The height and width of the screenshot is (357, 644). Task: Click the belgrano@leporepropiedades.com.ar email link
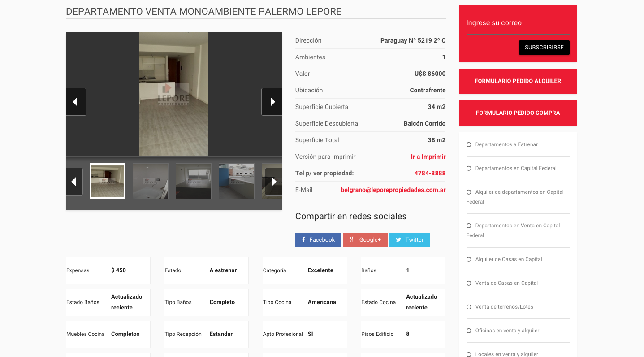[393, 190]
